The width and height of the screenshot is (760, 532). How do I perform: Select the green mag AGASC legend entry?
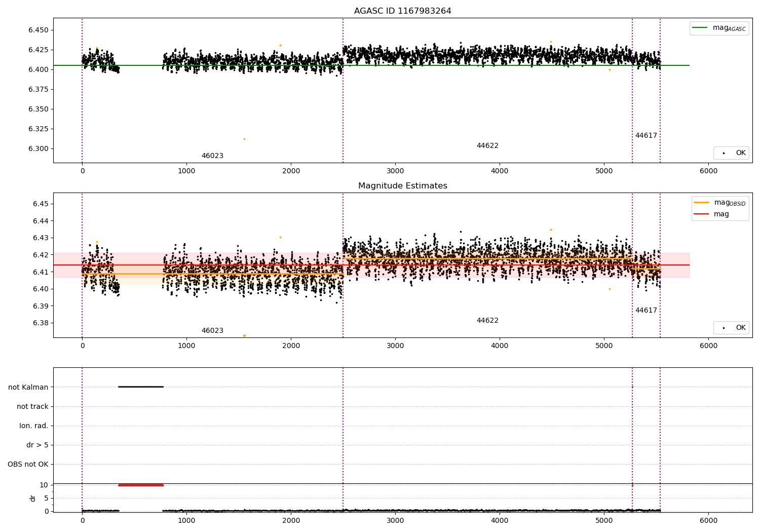pos(719,28)
